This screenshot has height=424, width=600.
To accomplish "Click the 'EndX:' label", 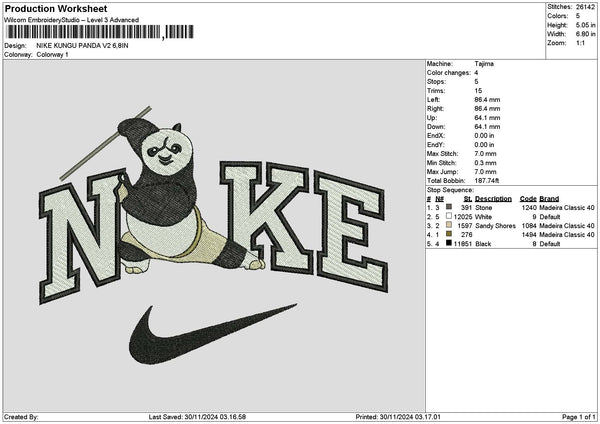I will pyautogui.click(x=436, y=136).
